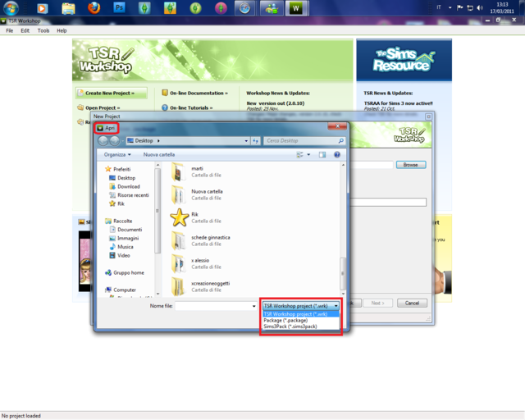This screenshot has width=525, height=420.
Task: Open Photoshop from taskbar
Action: click(119, 7)
